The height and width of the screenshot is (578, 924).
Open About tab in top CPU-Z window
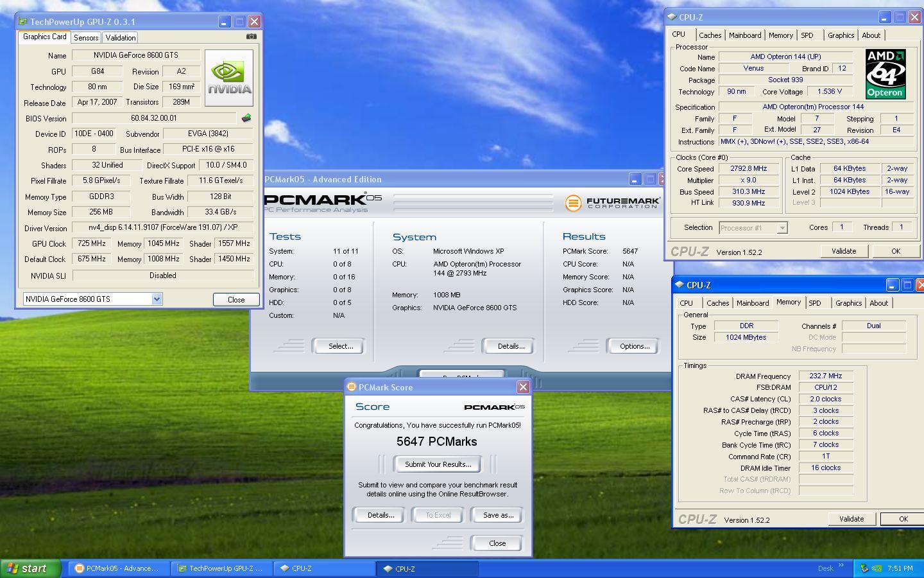tap(871, 35)
